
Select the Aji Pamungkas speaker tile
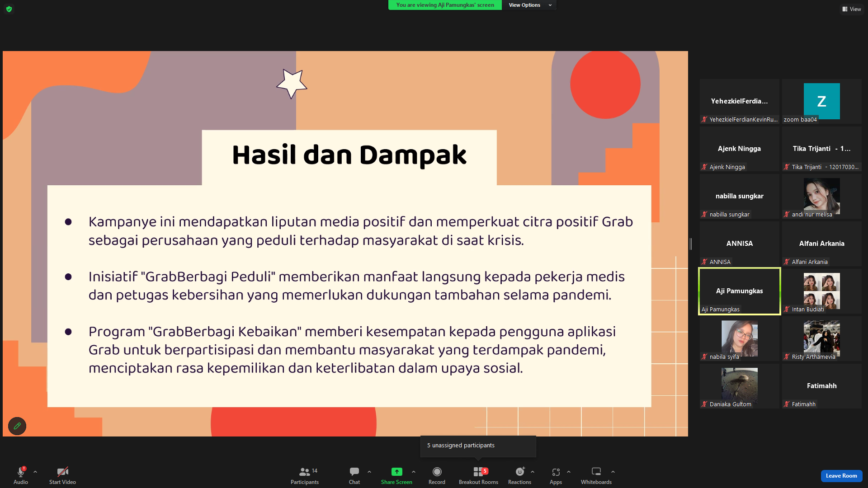[x=740, y=291]
